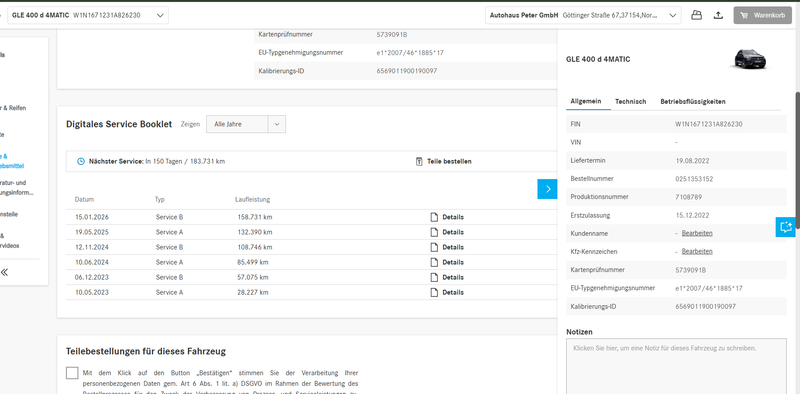The width and height of the screenshot is (800, 394).
Task: Click Bearbeiten next to Kundenname
Action: [x=697, y=233]
